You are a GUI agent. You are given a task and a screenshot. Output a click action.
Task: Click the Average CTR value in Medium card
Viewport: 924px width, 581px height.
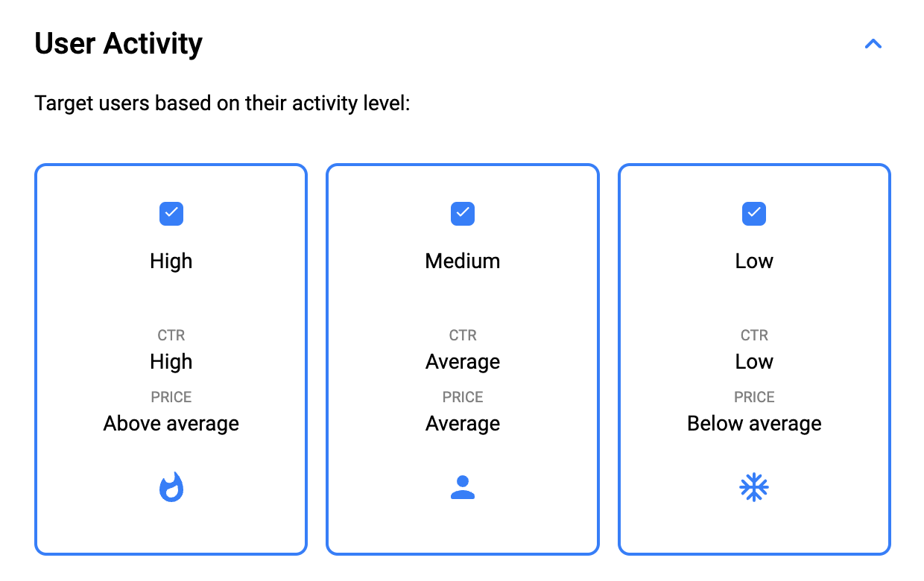pos(463,362)
